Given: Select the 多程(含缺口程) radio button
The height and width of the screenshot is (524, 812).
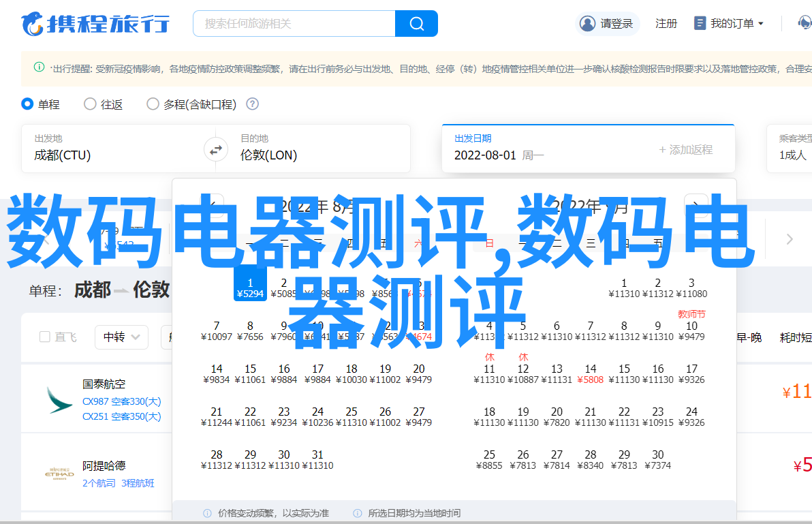Looking at the screenshot, I should 153,104.
